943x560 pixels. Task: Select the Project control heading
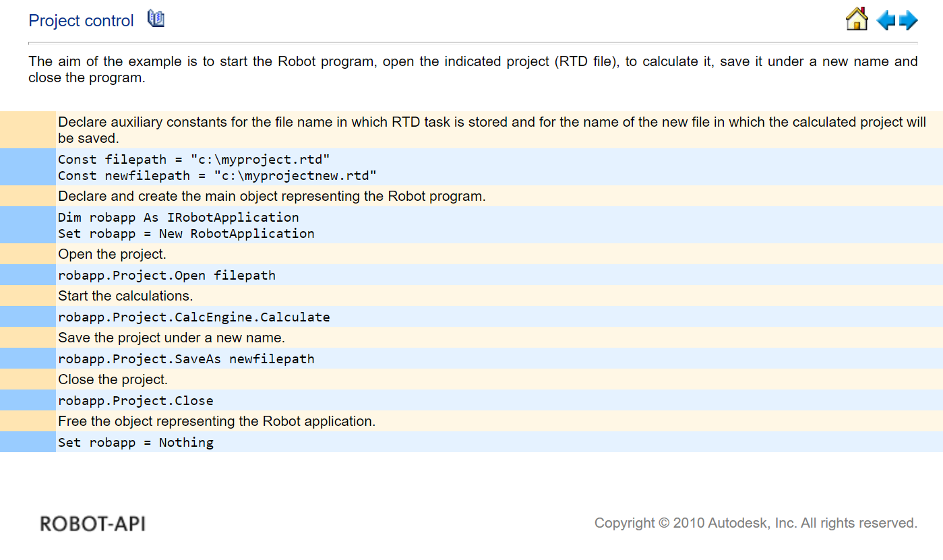81,21
